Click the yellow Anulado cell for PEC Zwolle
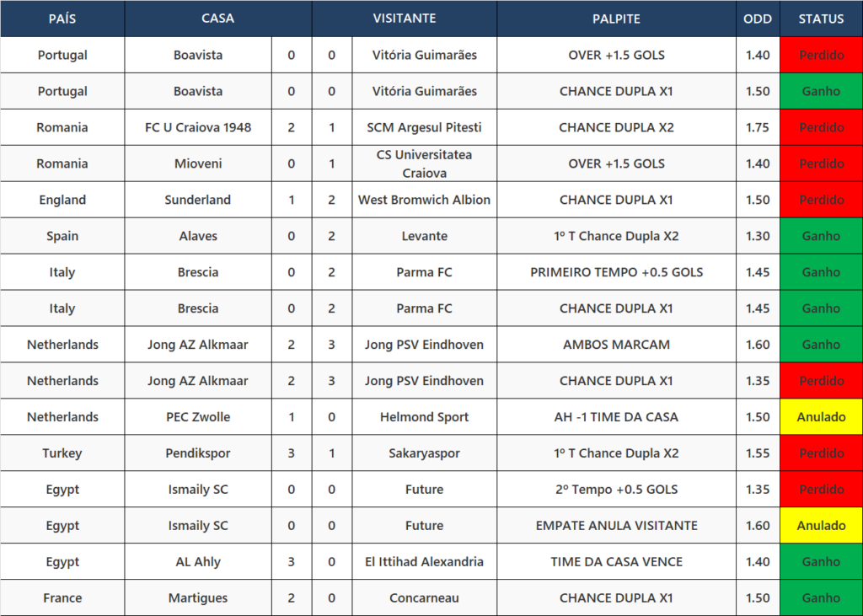Viewport: 863px width, 616px height. point(821,417)
